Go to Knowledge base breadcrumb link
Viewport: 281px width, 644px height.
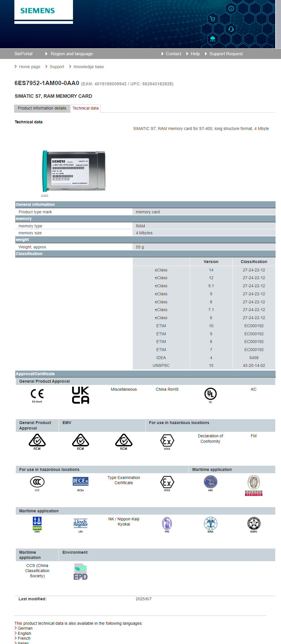pos(88,67)
